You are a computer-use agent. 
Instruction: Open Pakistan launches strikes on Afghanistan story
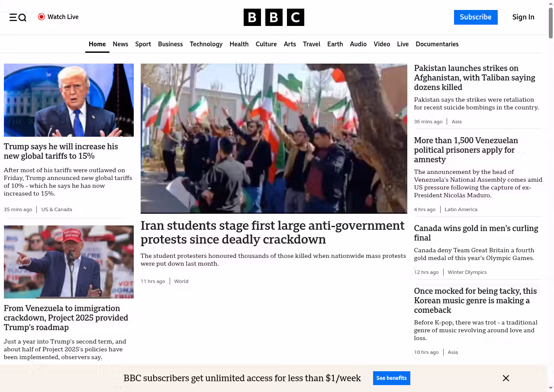pyautogui.click(x=474, y=77)
